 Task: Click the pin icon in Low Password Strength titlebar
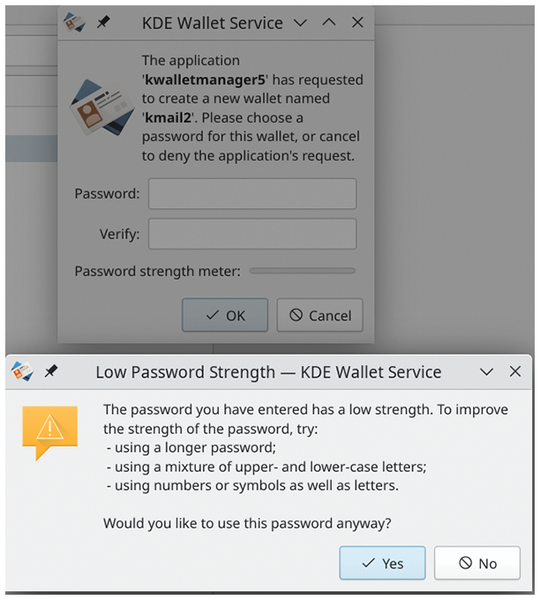[51, 371]
